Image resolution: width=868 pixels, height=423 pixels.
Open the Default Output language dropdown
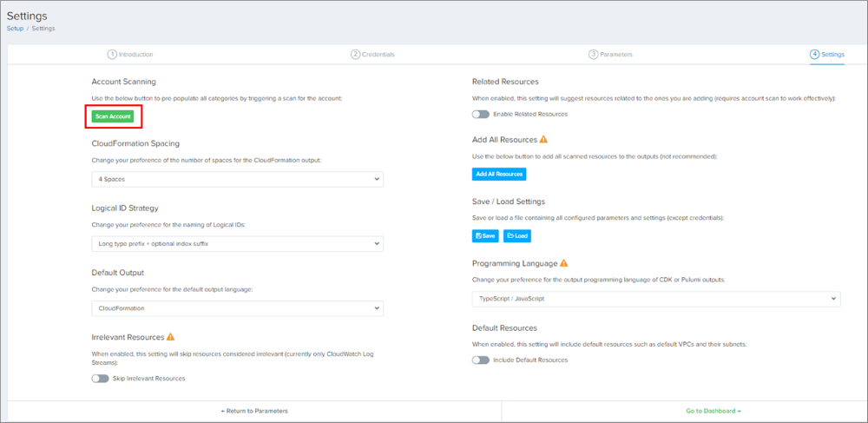tap(237, 308)
